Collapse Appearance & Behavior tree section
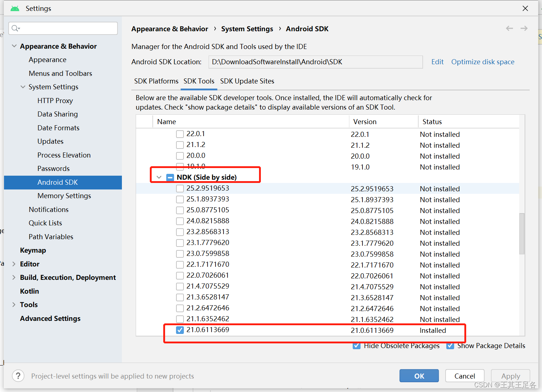 coord(14,46)
